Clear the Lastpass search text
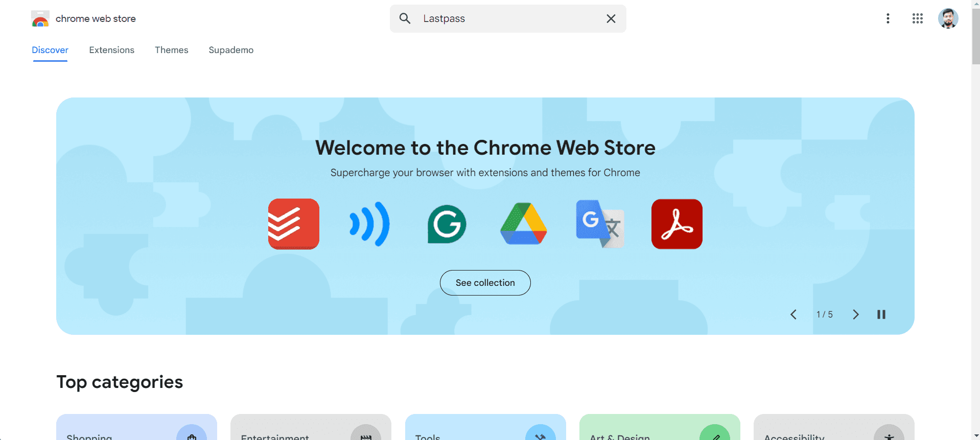The width and height of the screenshot is (980, 440). [x=611, y=19]
